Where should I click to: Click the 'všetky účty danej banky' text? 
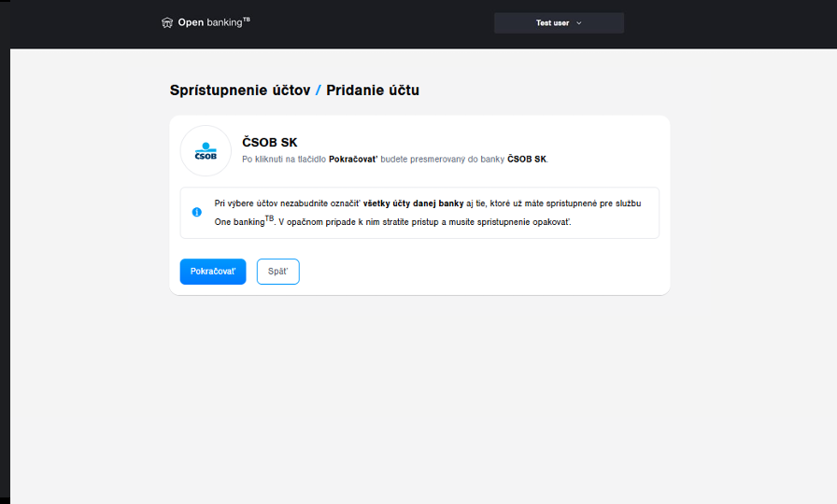tap(413, 203)
